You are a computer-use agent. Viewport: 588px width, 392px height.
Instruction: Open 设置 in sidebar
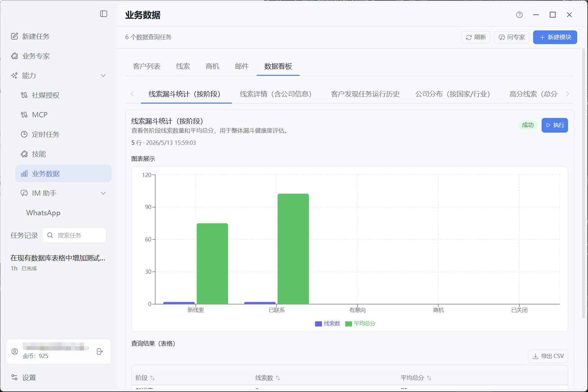point(29,378)
